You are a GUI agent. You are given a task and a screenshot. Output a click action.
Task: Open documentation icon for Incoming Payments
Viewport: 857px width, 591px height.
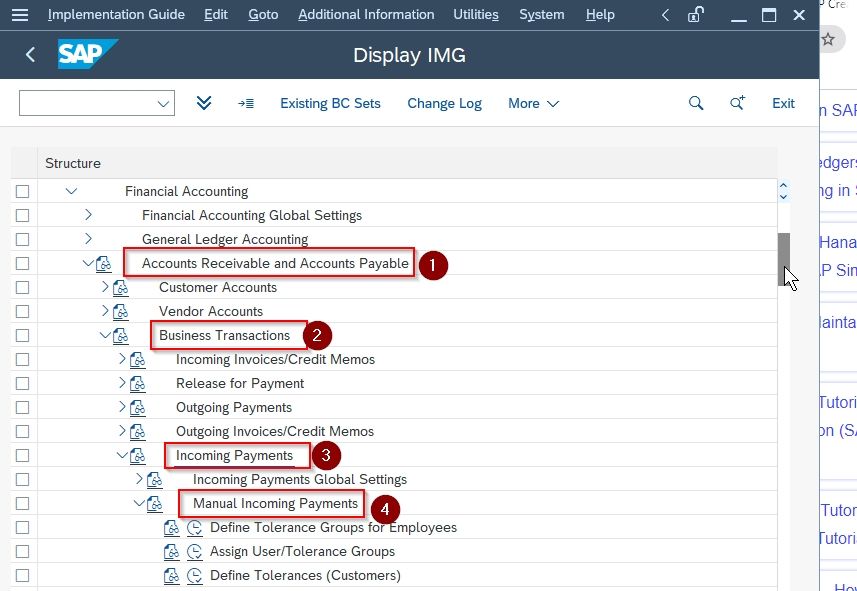pyautogui.click(x=138, y=457)
